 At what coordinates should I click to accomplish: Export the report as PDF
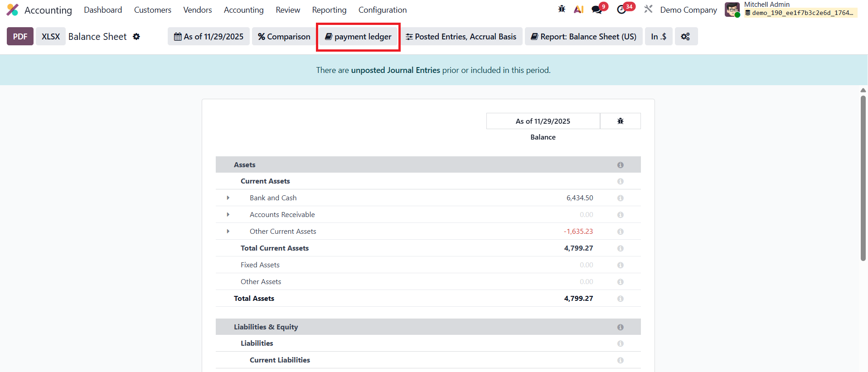pyautogui.click(x=20, y=37)
